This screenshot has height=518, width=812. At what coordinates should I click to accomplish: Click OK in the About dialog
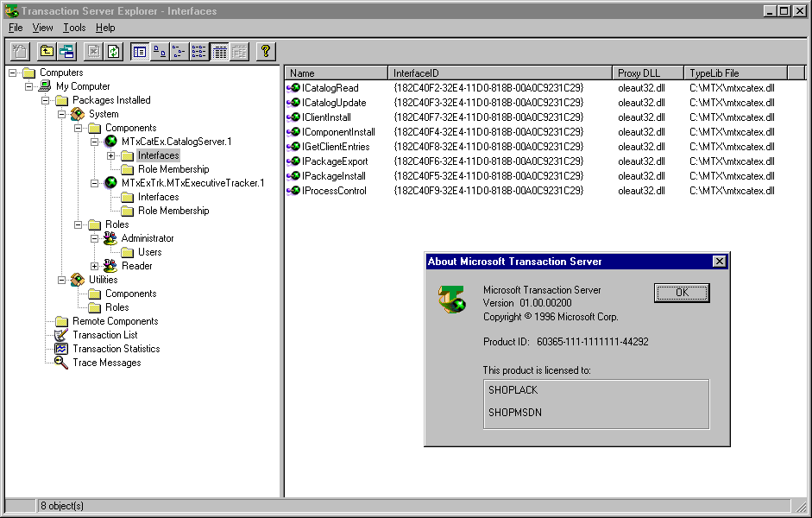tap(682, 293)
